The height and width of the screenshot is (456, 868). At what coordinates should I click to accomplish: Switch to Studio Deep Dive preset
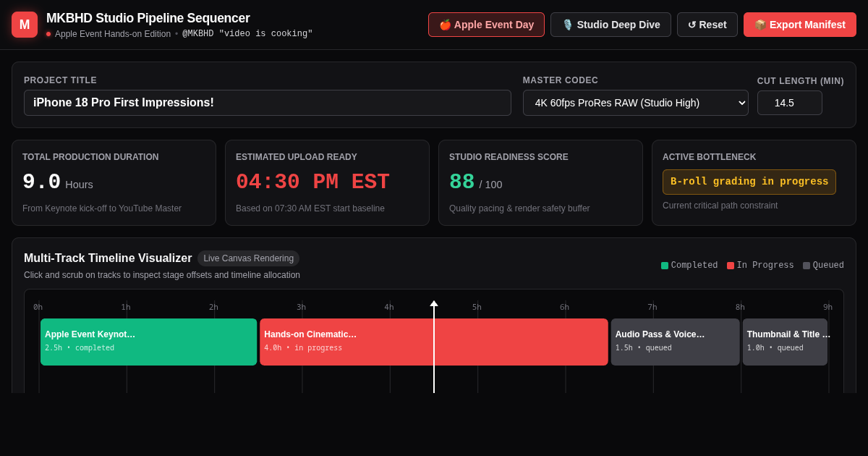tap(610, 25)
